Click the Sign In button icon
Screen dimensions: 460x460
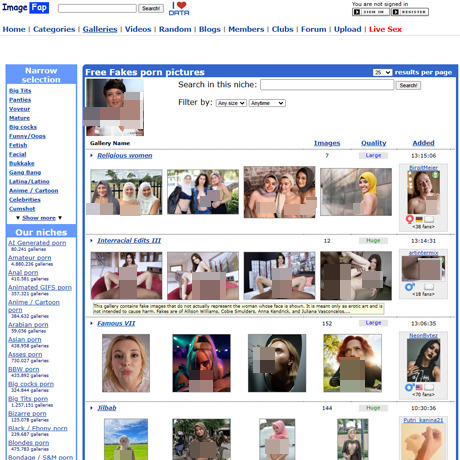click(371, 12)
